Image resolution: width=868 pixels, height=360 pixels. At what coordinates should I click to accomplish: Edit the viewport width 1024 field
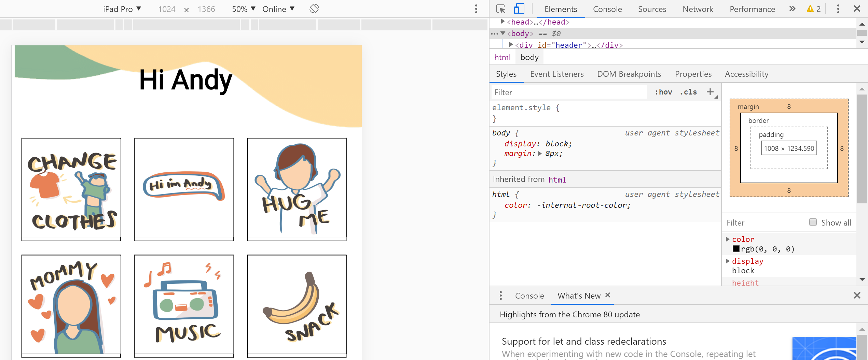[x=167, y=9]
